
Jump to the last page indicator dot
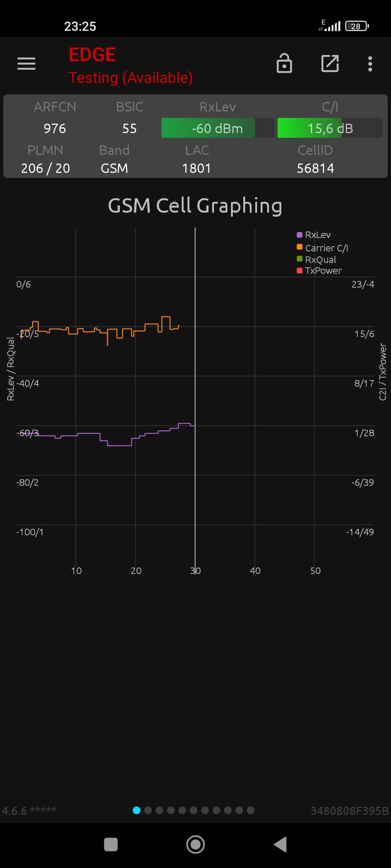coord(251,810)
